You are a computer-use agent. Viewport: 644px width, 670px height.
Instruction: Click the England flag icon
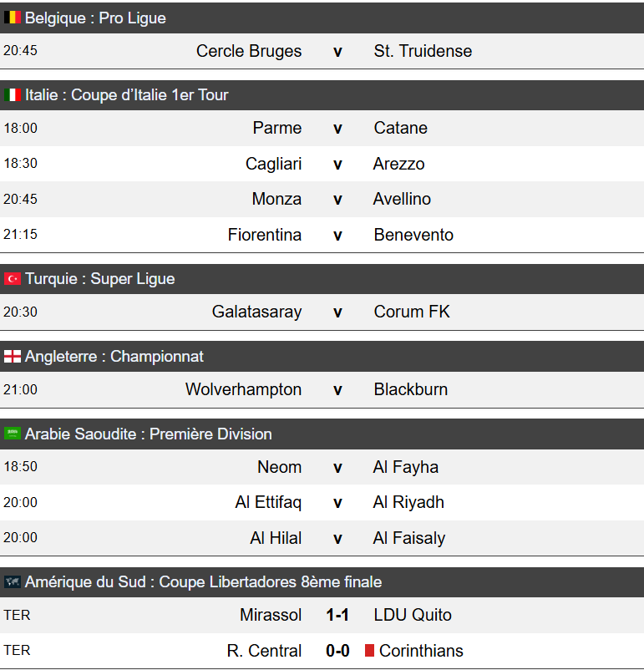point(13,357)
